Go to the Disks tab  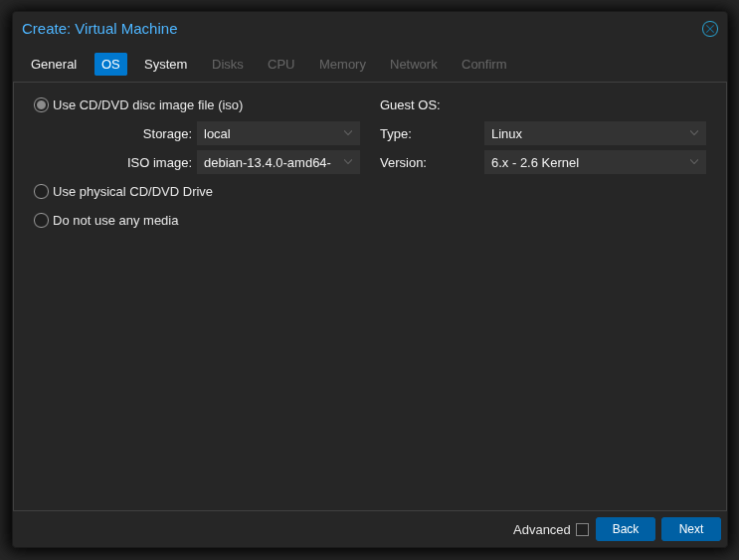(x=227, y=65)
